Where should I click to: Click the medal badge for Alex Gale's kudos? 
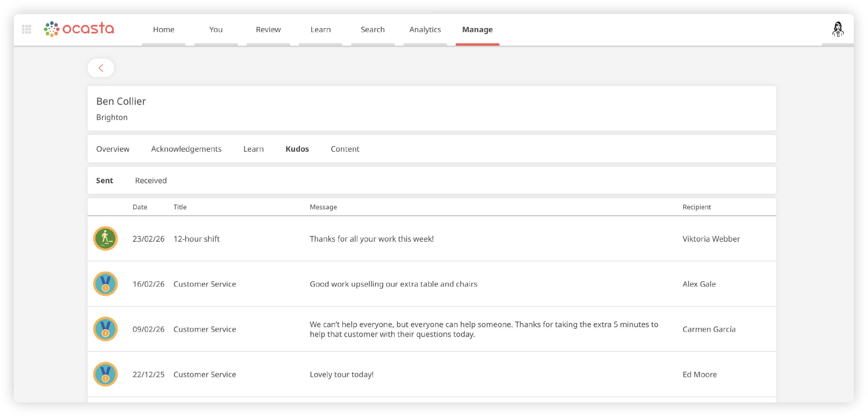click(106, 284)
